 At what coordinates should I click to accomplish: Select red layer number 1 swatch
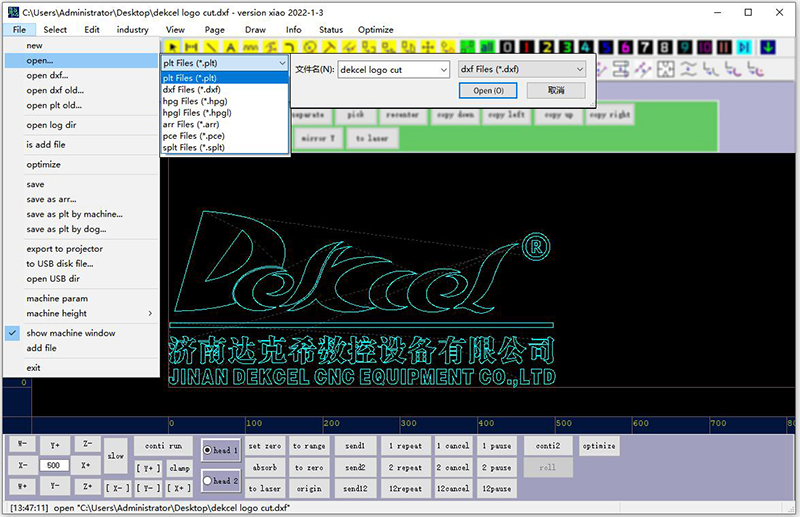527,47
